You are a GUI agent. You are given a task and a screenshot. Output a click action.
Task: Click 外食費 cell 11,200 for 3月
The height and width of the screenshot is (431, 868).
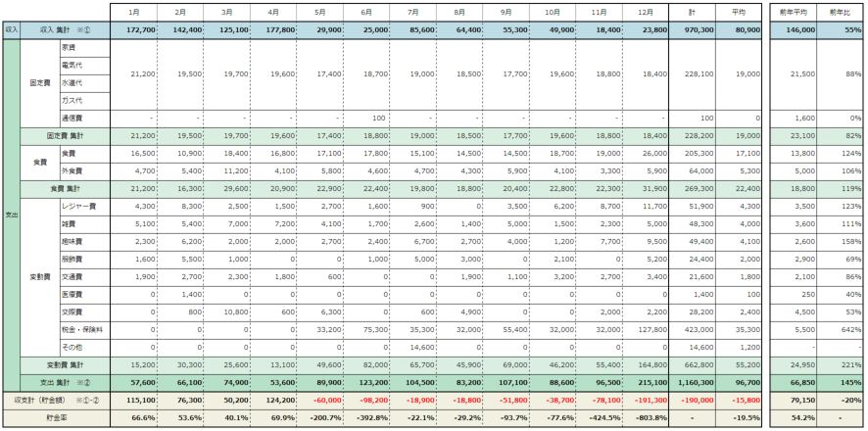[226, 171]
